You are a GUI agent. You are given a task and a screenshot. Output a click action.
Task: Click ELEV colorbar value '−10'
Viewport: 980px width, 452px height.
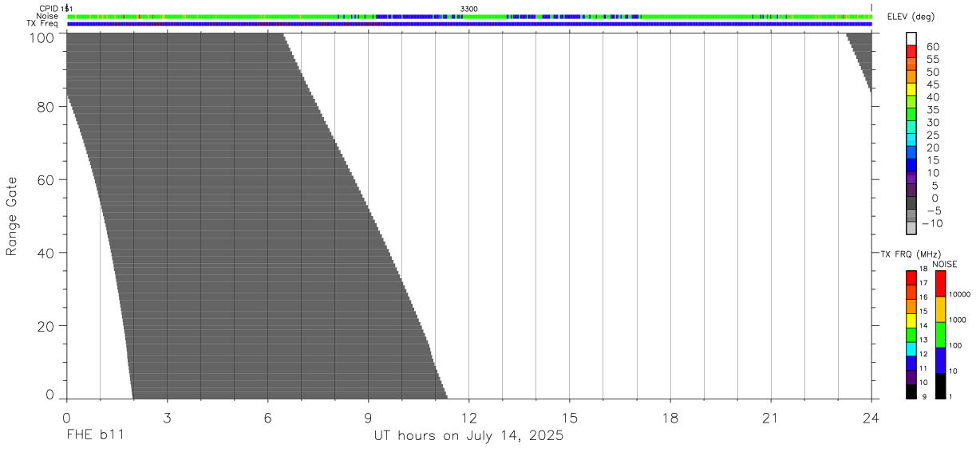pos(931,223)
